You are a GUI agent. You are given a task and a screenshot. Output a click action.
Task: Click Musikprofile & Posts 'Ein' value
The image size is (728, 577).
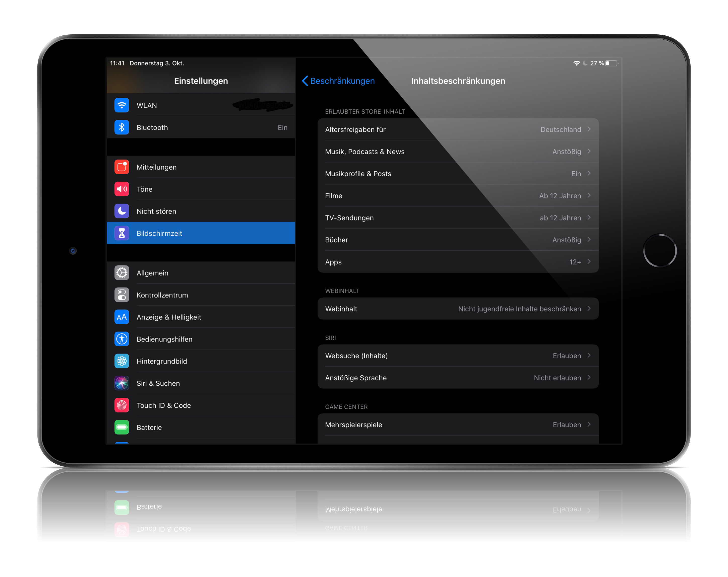tap(576, 174)
